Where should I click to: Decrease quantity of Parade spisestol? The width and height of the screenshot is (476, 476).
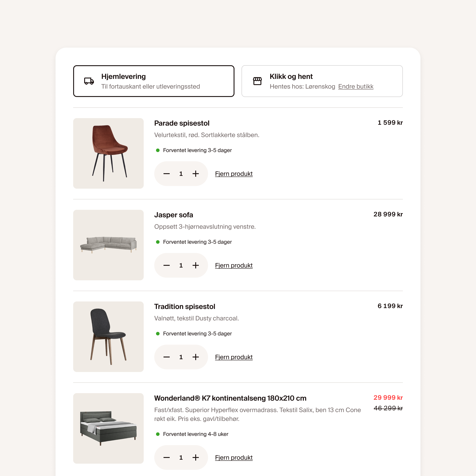(x=167, y=174)
